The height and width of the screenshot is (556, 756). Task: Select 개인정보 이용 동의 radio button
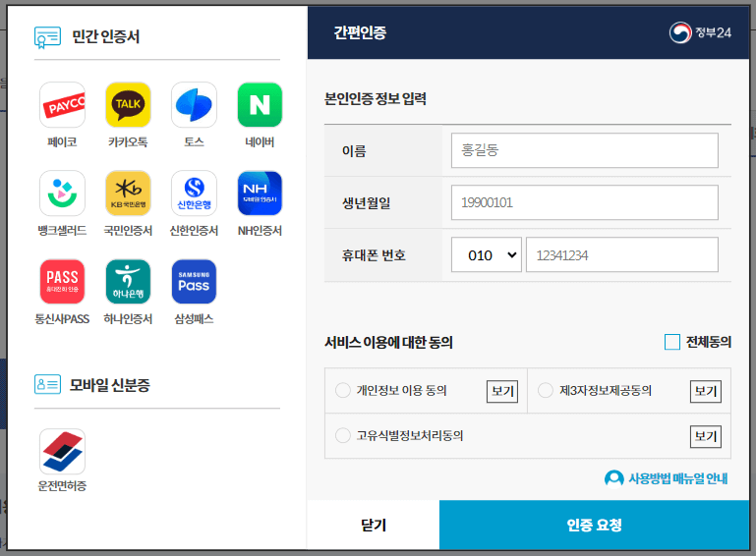tap(343, 390)
